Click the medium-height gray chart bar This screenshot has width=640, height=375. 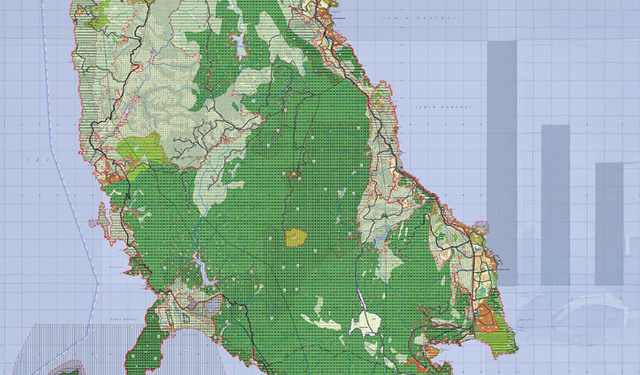tap(556, 205)
